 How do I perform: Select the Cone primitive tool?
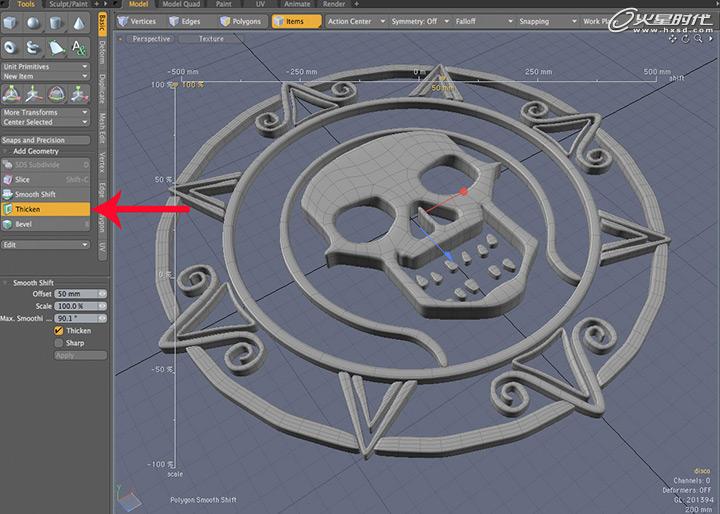pos(79,23)
